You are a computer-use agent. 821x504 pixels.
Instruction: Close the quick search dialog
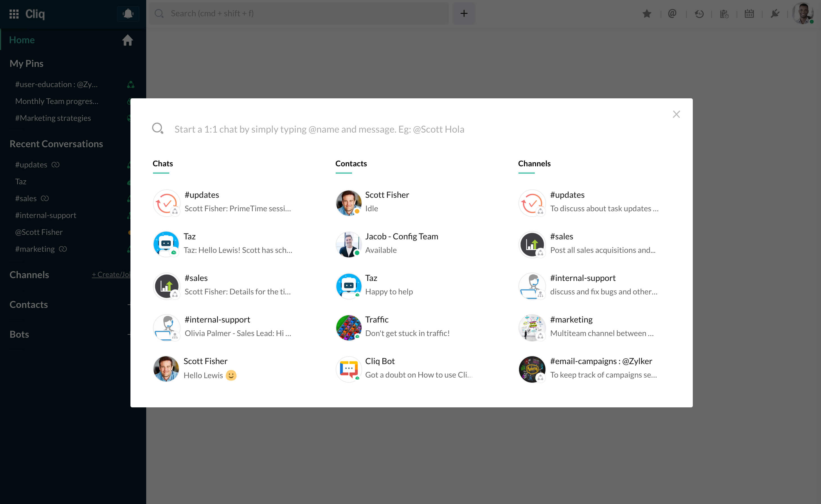point(676,114)
